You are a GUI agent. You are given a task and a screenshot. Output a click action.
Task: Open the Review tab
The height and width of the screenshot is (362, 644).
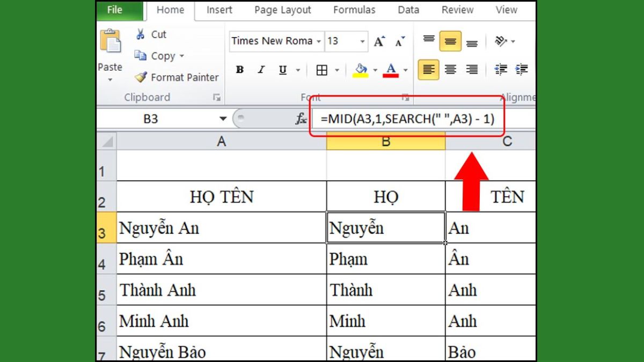(458, 10)
